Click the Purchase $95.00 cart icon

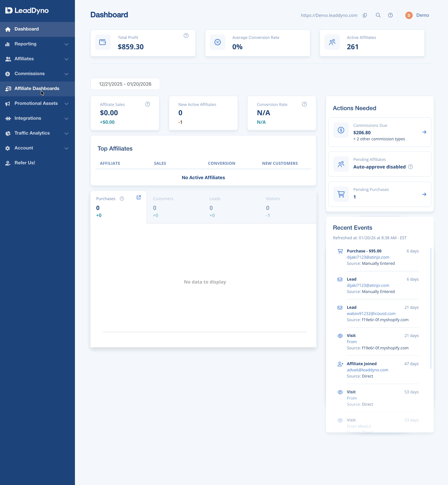(x=340, y=251)
